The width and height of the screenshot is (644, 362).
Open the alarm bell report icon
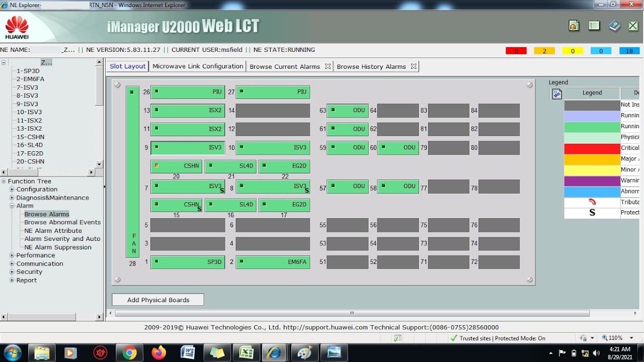click(x=574, y=26)
